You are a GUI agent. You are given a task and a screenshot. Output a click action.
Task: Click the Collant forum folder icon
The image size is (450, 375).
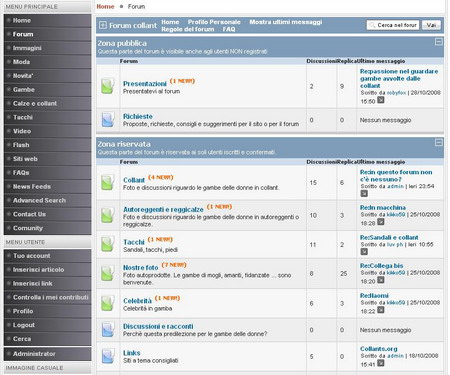pos(108,182)
